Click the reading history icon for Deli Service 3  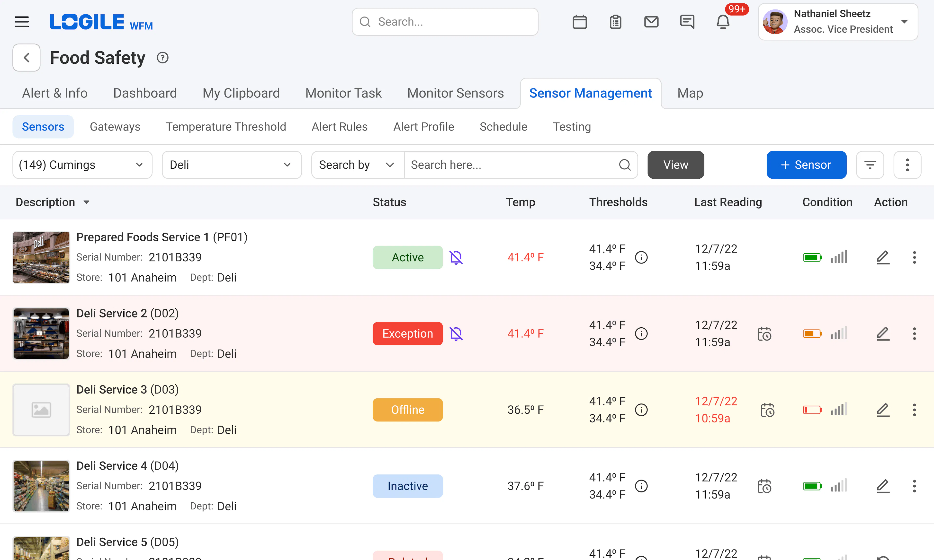click(767, 410)
